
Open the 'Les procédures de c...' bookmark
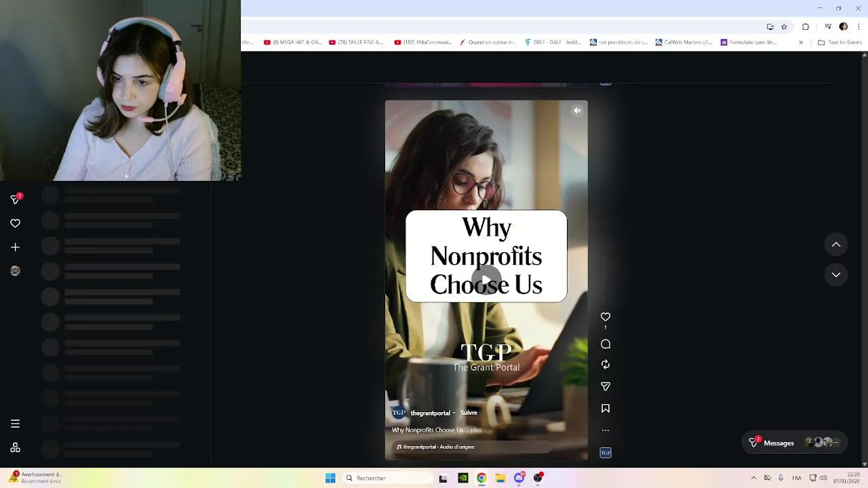(618, 42)
